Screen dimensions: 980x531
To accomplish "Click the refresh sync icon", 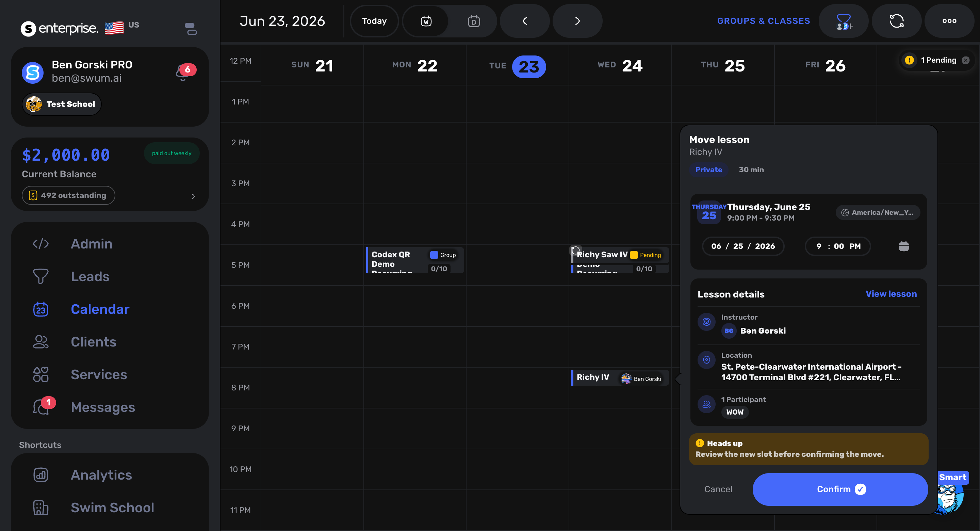I will [896, 21].
